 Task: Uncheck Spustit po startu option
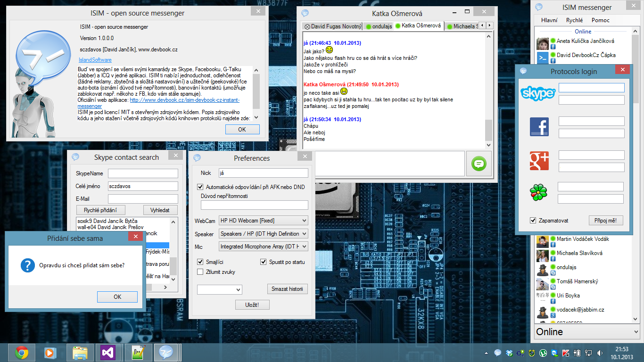pos(264,262)
